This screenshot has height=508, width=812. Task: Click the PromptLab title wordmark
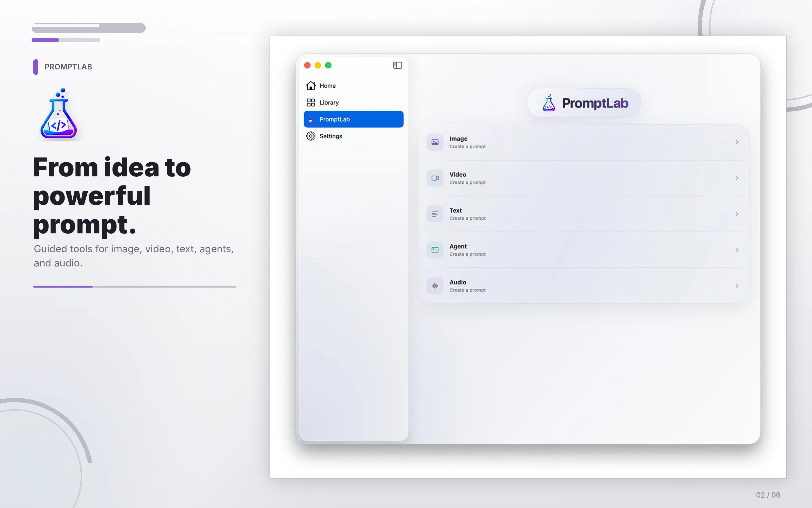click(x=595, y=103)
